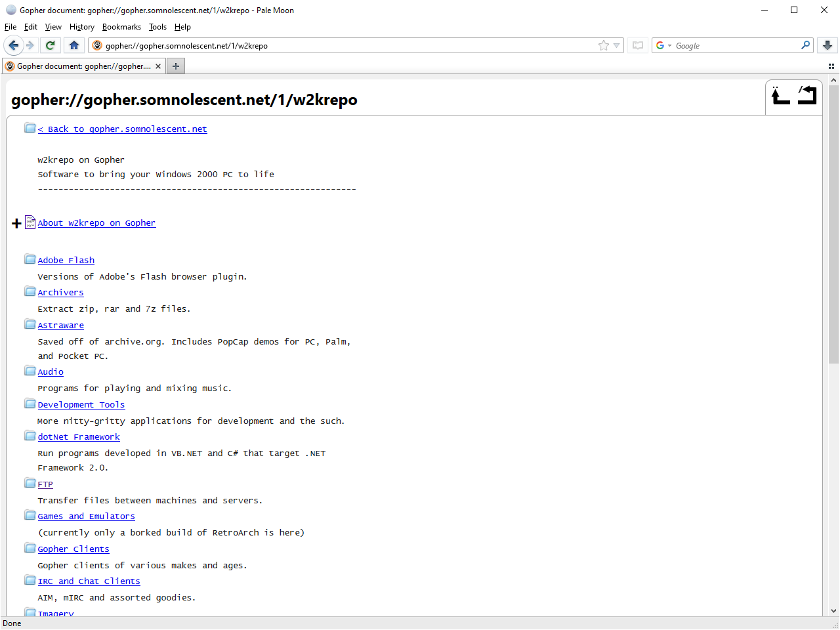Click the scrollbar up arrow
This screenshot has height=630, width=840.
[x=833, y=80]
